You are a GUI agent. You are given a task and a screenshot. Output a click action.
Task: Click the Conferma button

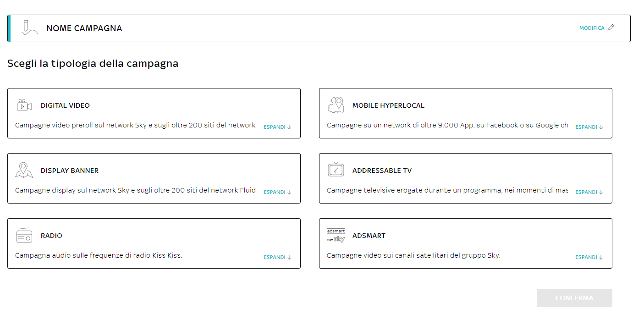[x=574, y=298]
